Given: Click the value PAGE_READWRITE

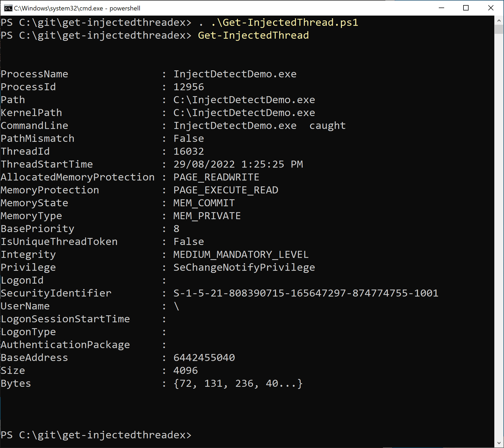Looking at the screenshot, I should [x=216, y=177].
